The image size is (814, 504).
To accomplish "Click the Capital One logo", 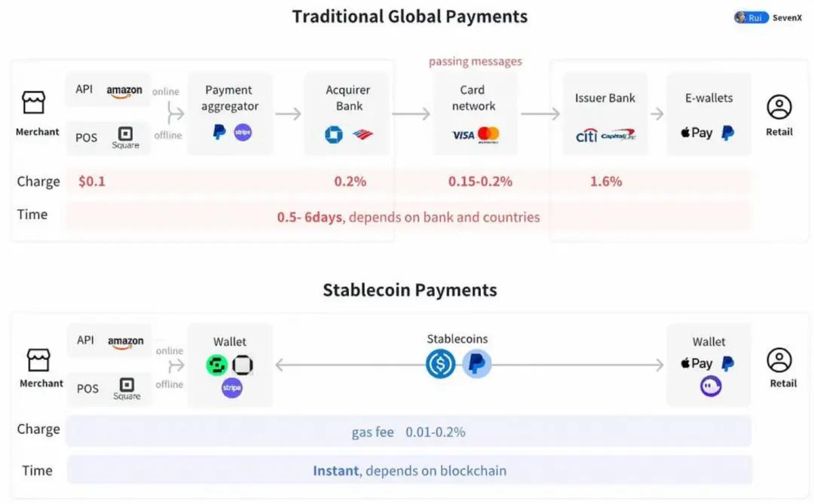I will point(619,135).
